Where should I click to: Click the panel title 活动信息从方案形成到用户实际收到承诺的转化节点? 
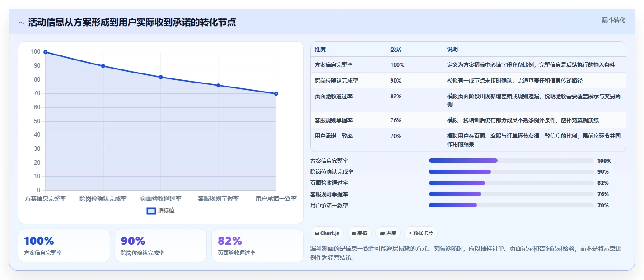coord(132,23)
